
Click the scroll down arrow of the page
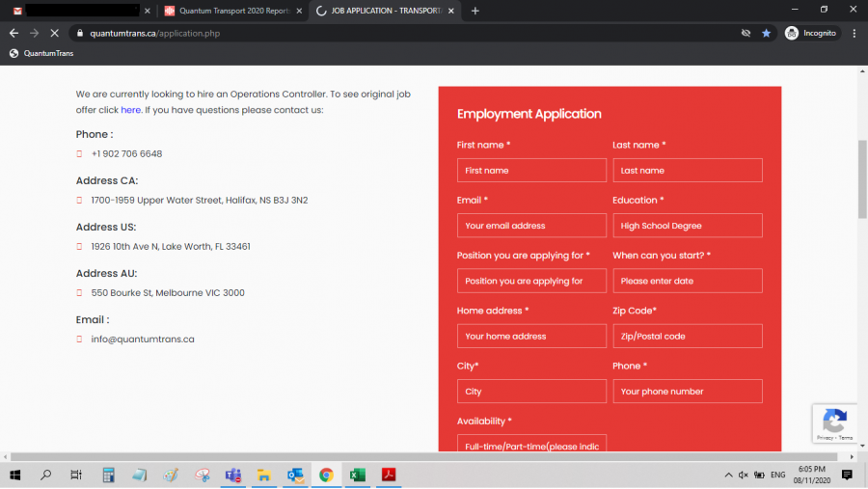point(862,446)
